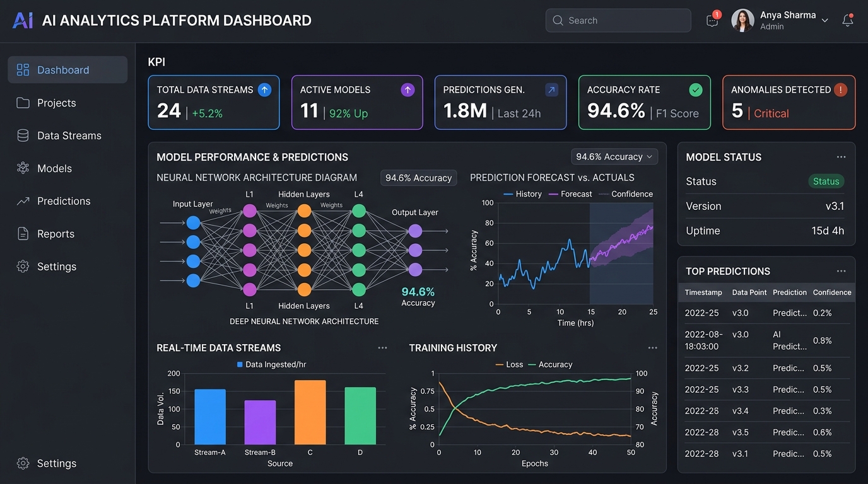868x484 pixels.
Task: Toggle the Accuracy series in the Training History legend
Action: click(550, 365)
